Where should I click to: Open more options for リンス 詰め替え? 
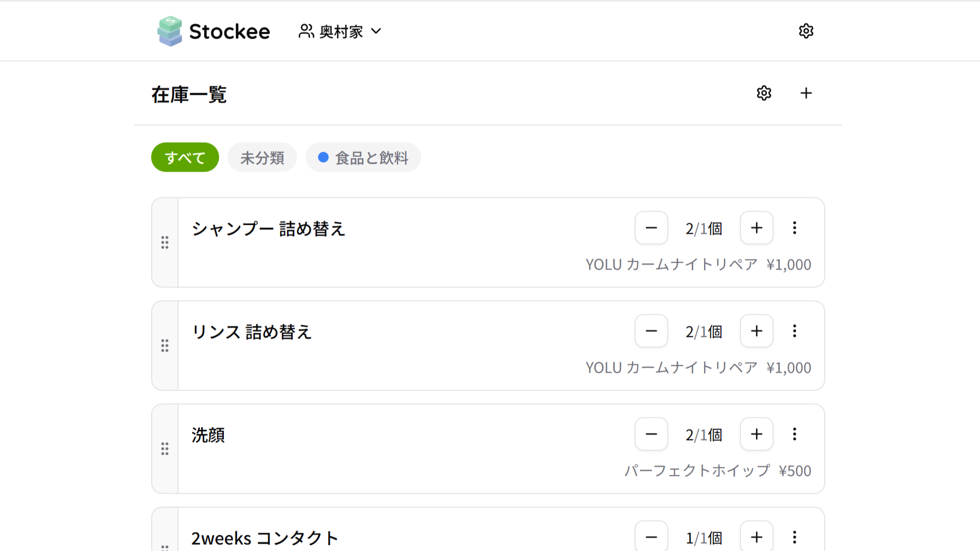coord(794,331)
